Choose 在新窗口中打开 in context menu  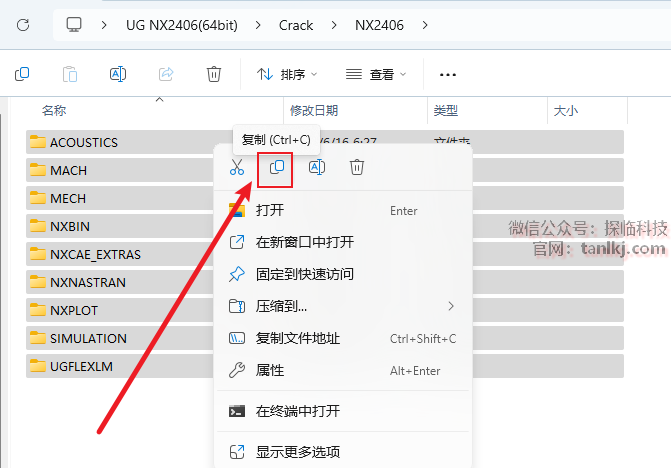343,242
